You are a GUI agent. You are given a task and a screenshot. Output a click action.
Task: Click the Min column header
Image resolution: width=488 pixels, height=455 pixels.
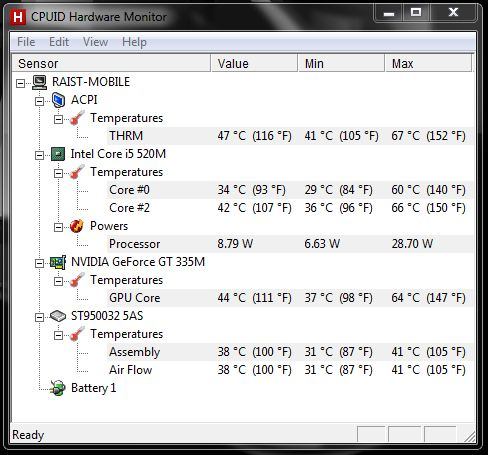[341, 63]
